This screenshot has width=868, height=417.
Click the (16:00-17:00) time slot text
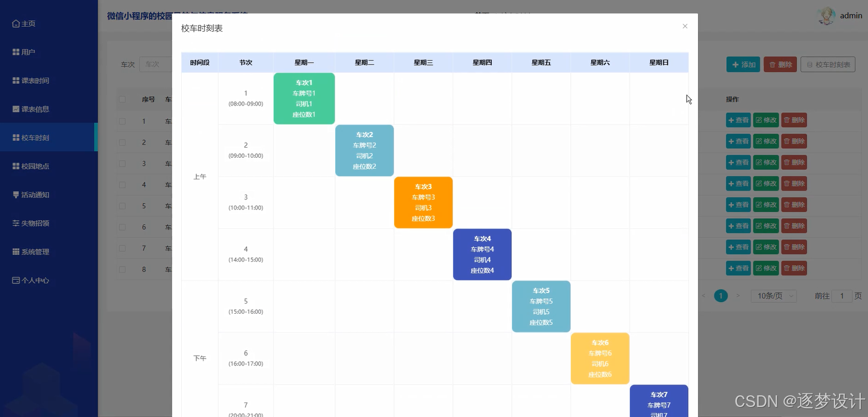(246, 364)
